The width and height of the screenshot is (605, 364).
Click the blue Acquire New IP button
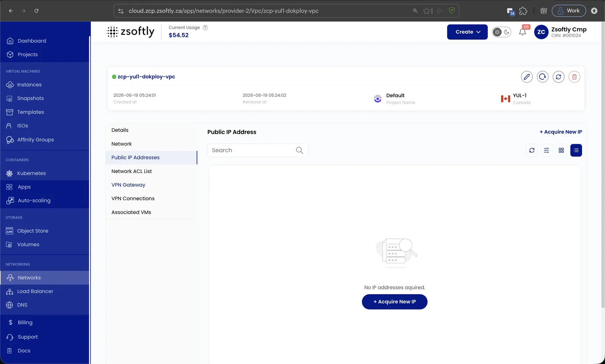(x=395, y=302)
